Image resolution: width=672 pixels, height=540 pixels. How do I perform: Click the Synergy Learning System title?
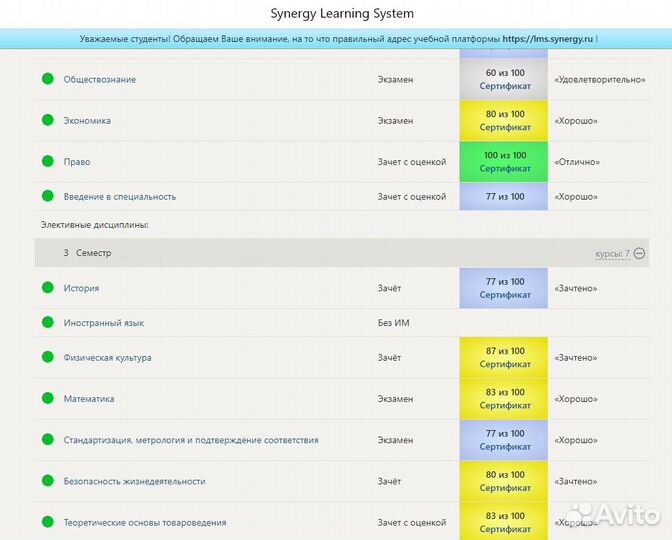pyautogui.click(x=342, y=14)
